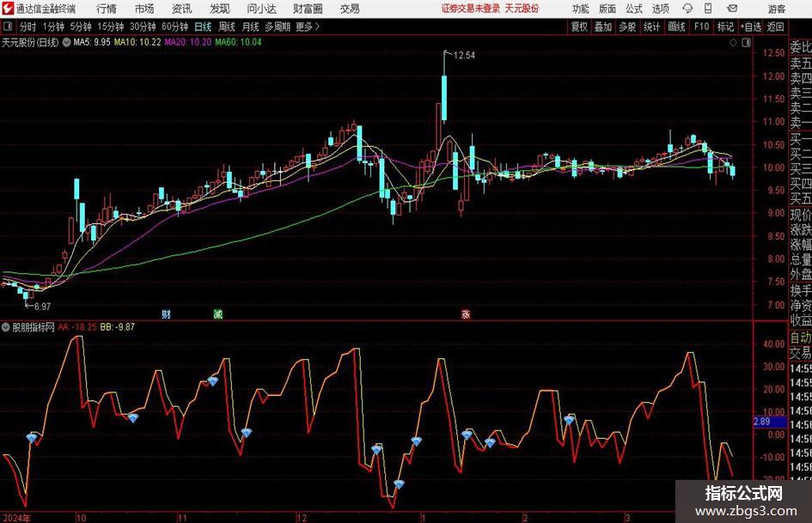Open the 财富圈 menu

tap(308, 9)
